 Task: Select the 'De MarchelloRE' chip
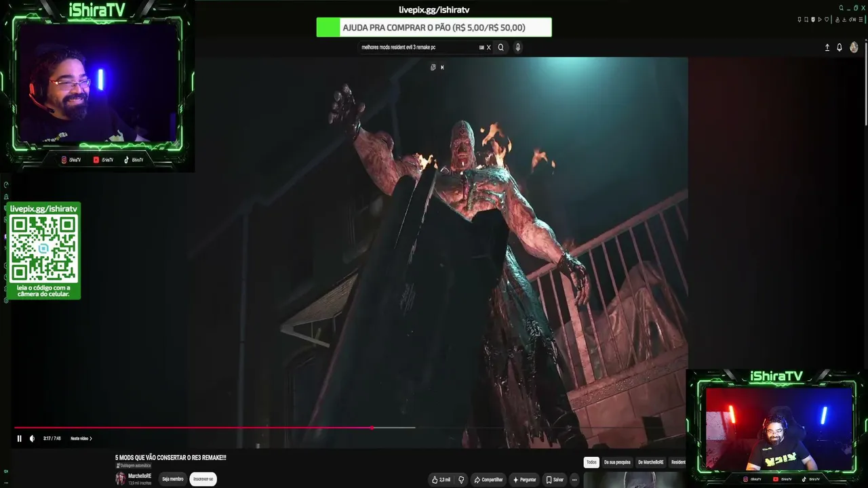tap(650, 462)
